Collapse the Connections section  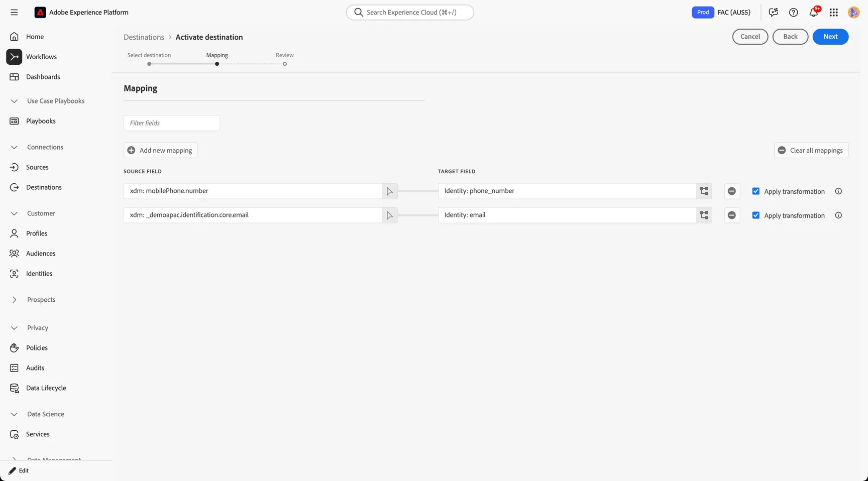click(x=14, y=147)
